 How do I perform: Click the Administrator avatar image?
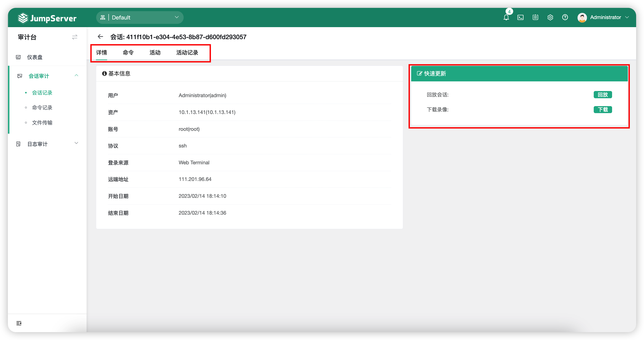(582, 18)
